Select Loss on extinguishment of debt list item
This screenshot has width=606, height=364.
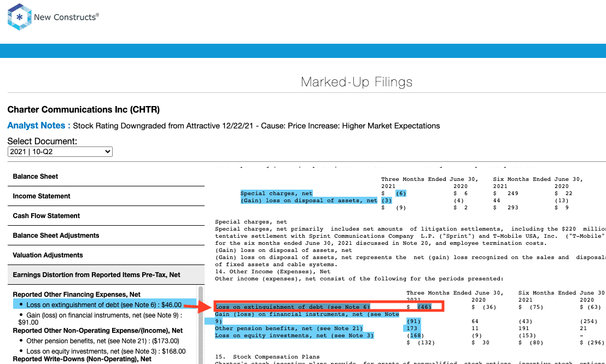(x=104, y=305)
